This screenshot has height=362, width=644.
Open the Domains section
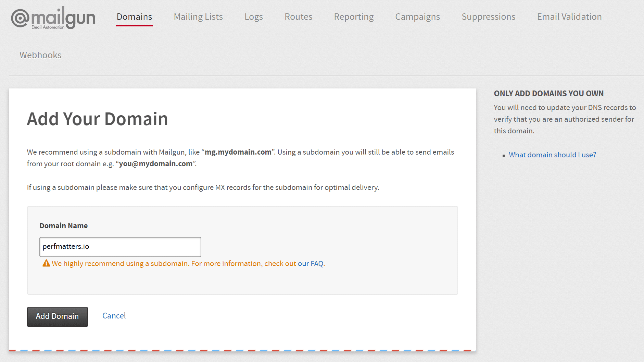point(134,16)
